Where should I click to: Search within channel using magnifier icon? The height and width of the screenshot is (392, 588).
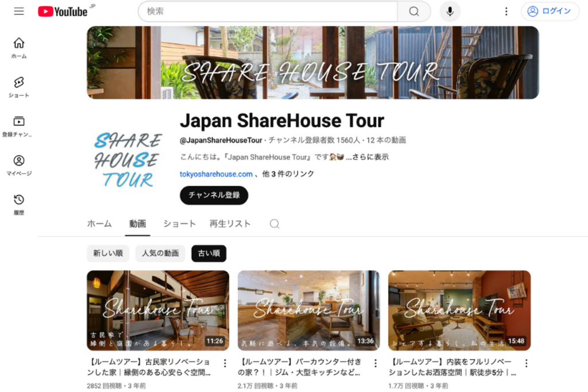(274, 224)
